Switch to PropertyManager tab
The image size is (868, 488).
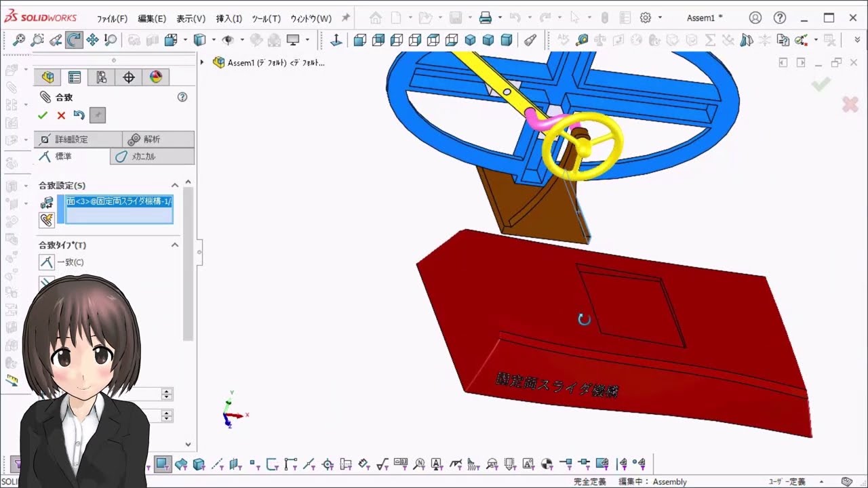tap(75, 77)
